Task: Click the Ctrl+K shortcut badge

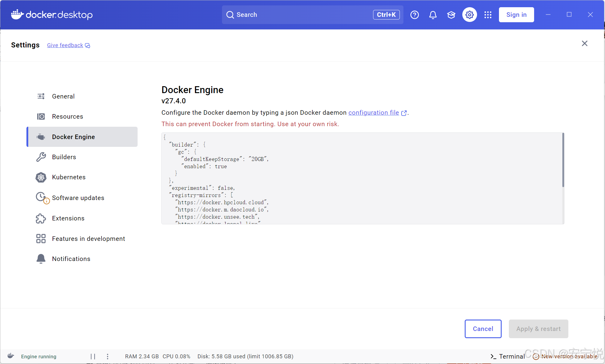Action: 386,15
